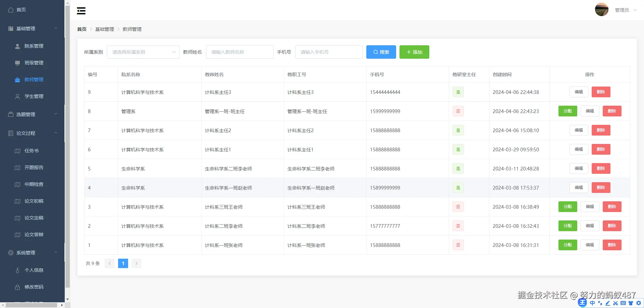Click the 系统管理 gear icon
Screen dimensions: 644x308
tap(11, 253)
